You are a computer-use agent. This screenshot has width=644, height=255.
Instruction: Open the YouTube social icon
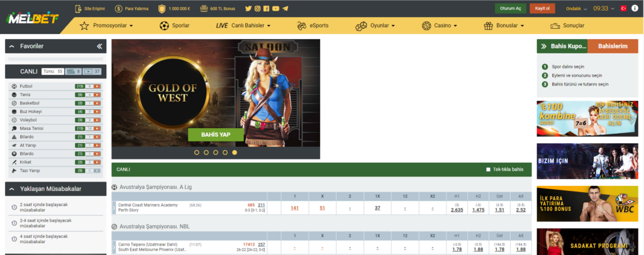[x=276, y=9]
